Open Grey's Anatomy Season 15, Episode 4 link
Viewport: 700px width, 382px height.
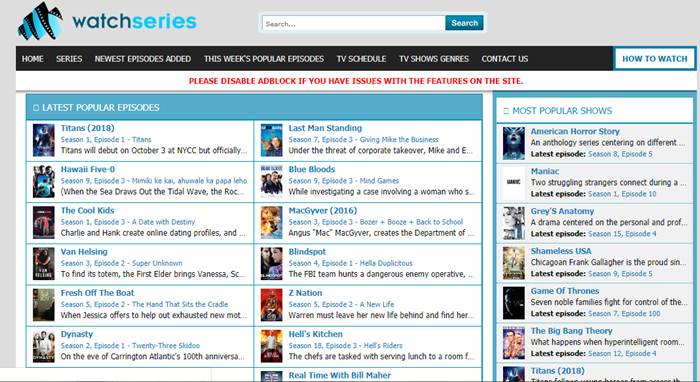pyautogui.click(x=622, y=234)
